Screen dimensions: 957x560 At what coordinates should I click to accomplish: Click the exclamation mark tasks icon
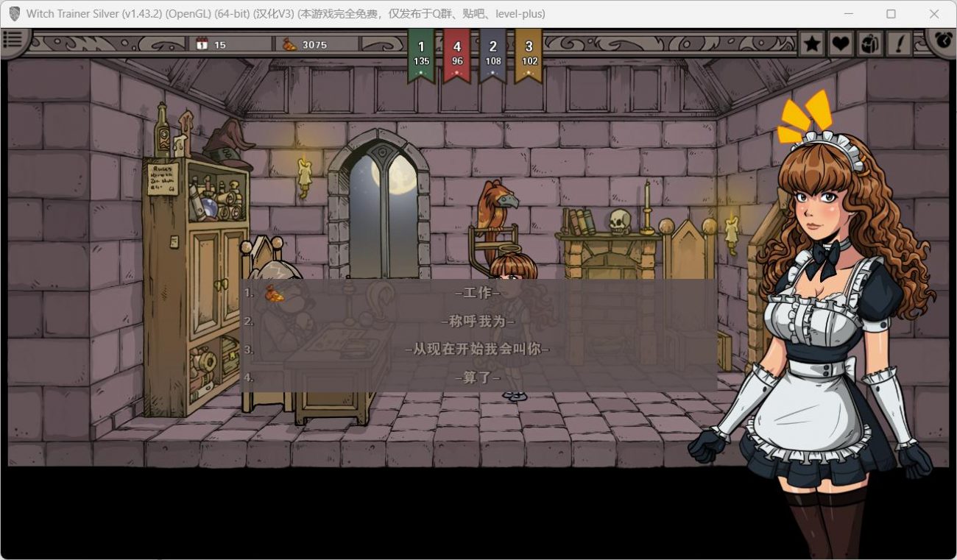coord(898,44)
